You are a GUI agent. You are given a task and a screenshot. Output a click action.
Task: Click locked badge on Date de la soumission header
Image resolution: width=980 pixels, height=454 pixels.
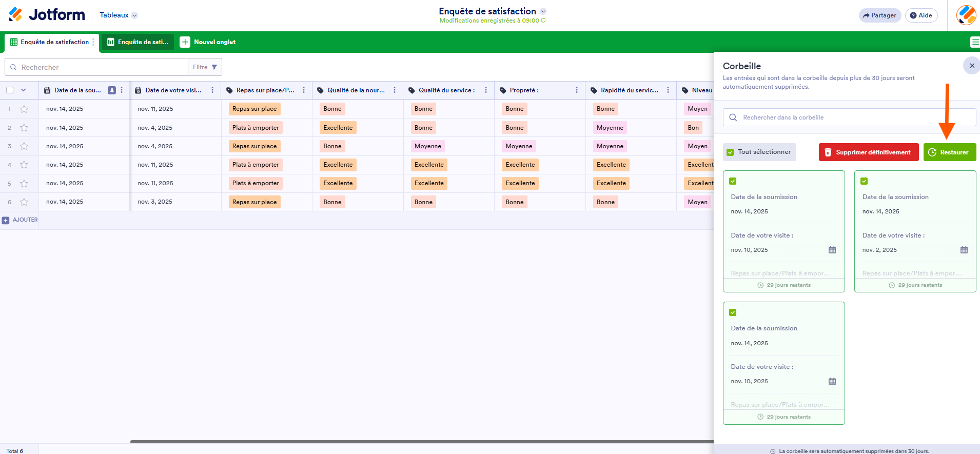pyautogui.click(x=112, y=90)
